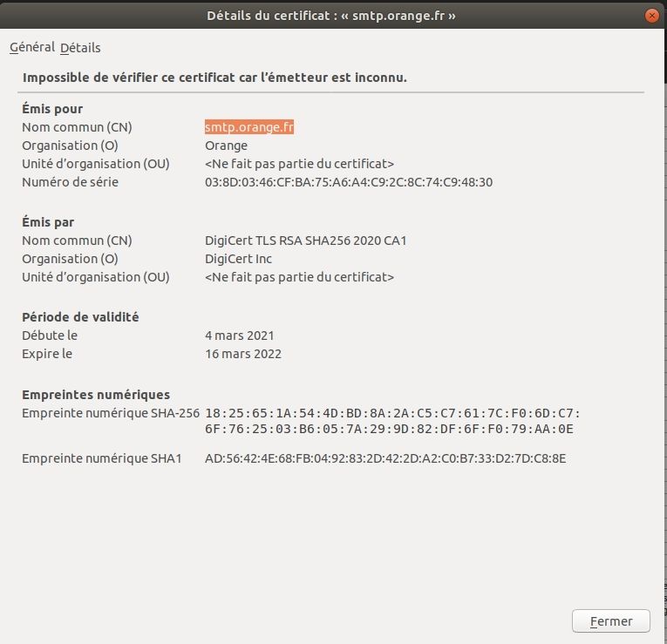This screenshot has height=644, width=667.
Task: Close the certificate details window
Action: (x=651, y=16)
